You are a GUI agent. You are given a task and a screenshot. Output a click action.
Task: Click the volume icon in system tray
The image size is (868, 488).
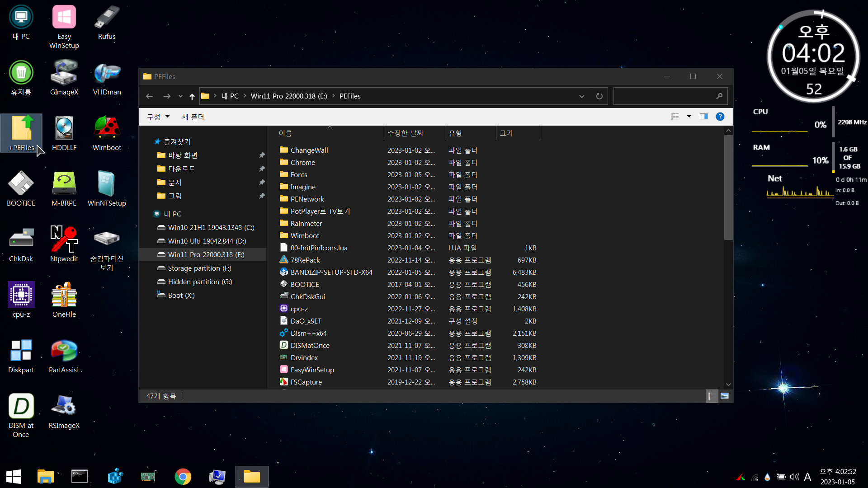795,477
